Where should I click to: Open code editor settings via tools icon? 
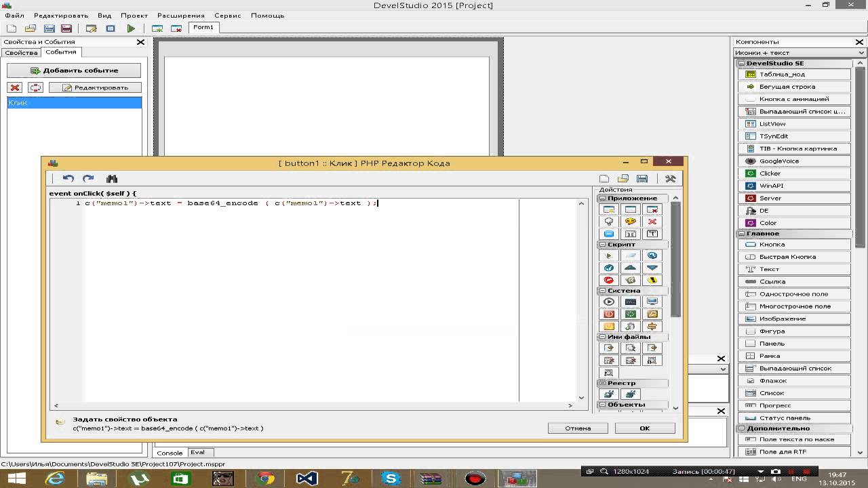point(670,178)
